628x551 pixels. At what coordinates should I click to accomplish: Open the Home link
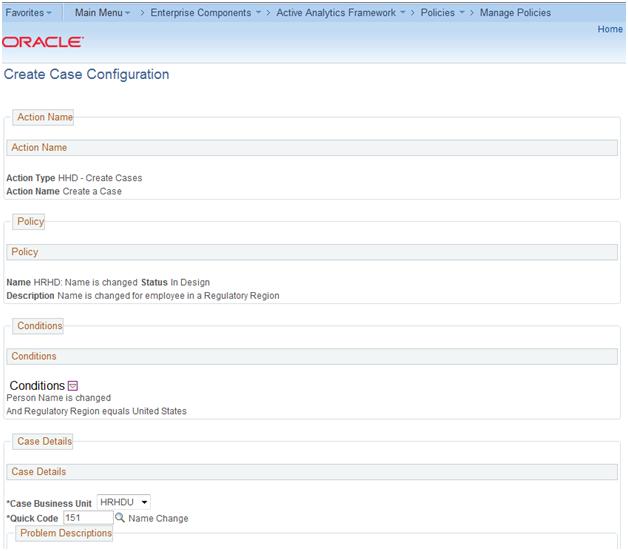pos(610,29)
